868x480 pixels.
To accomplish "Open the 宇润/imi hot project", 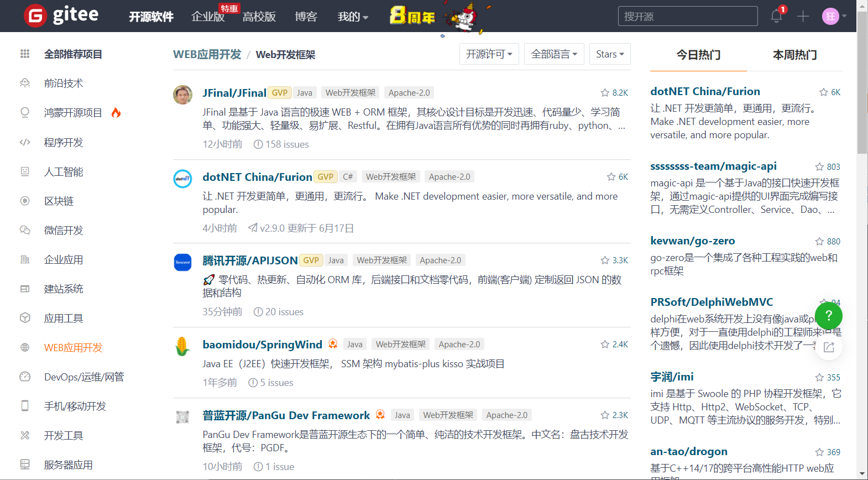I will (672, 377).
